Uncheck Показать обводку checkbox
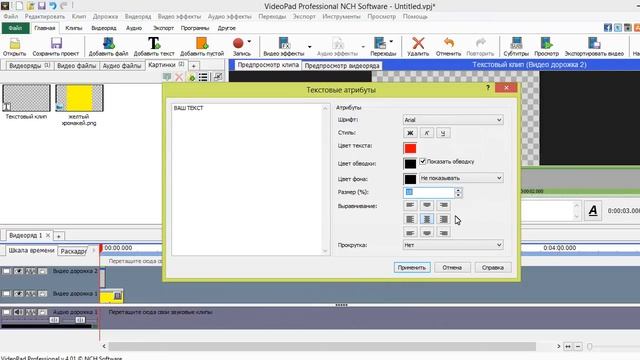The image size is (640, 360). (x=423, y=162)
